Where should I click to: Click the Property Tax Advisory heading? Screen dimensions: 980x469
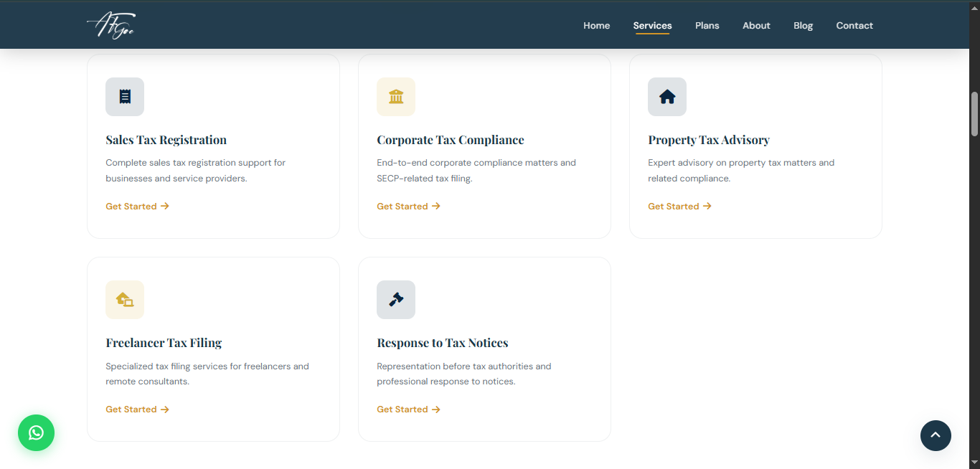coord(709,140)
